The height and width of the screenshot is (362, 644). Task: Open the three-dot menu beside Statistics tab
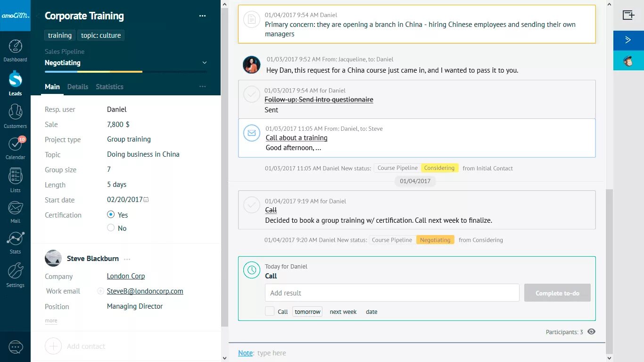click(202, 87)
